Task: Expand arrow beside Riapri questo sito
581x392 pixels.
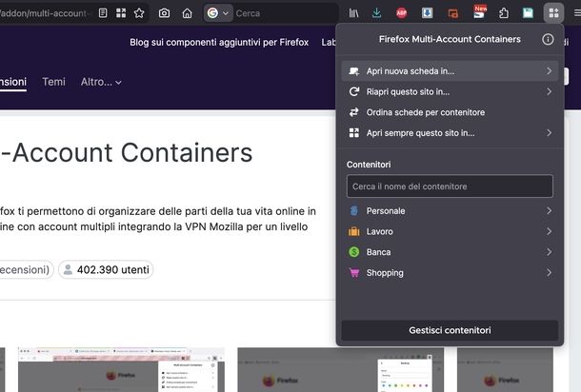Action: point(550,91)
